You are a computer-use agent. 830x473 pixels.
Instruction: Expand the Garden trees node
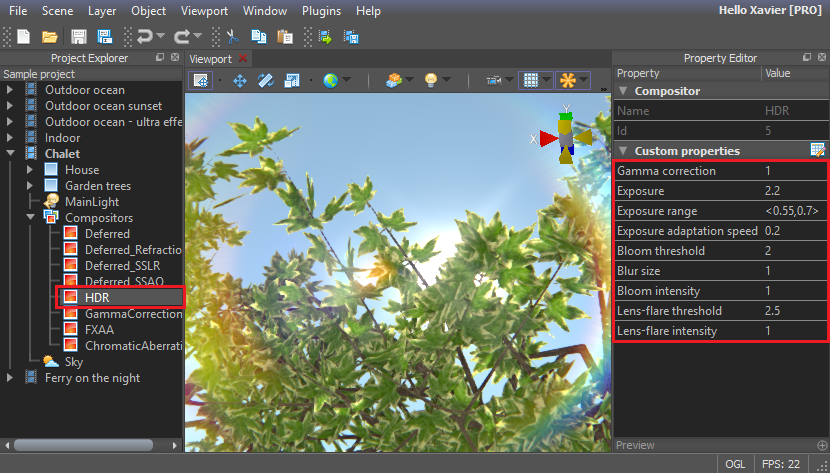pos(30,186)
